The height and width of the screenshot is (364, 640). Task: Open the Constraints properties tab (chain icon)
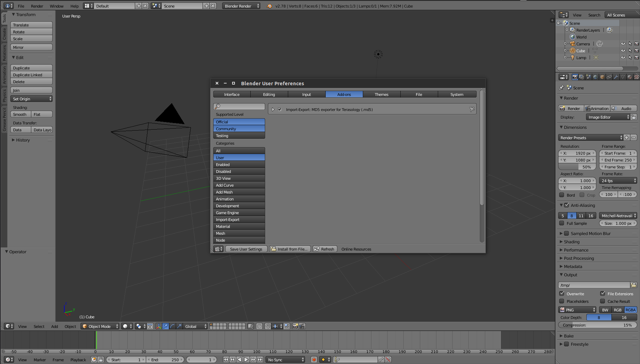coord(609,77)
